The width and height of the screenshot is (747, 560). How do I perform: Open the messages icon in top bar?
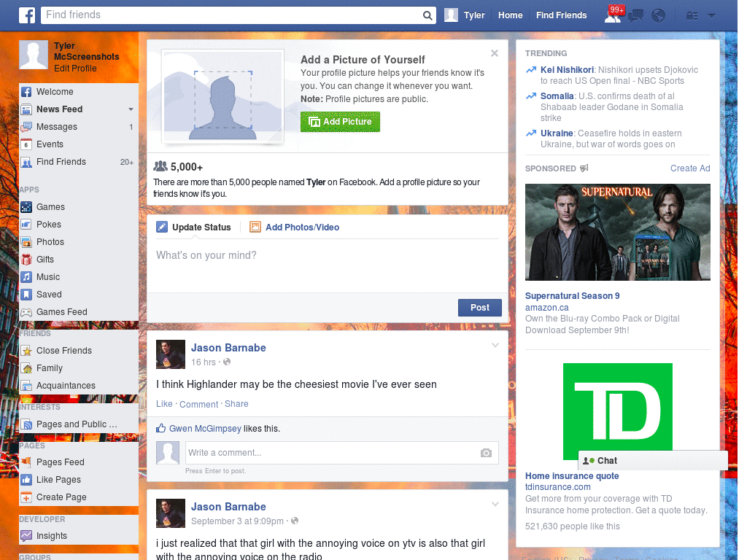click(x=635, y=16)
